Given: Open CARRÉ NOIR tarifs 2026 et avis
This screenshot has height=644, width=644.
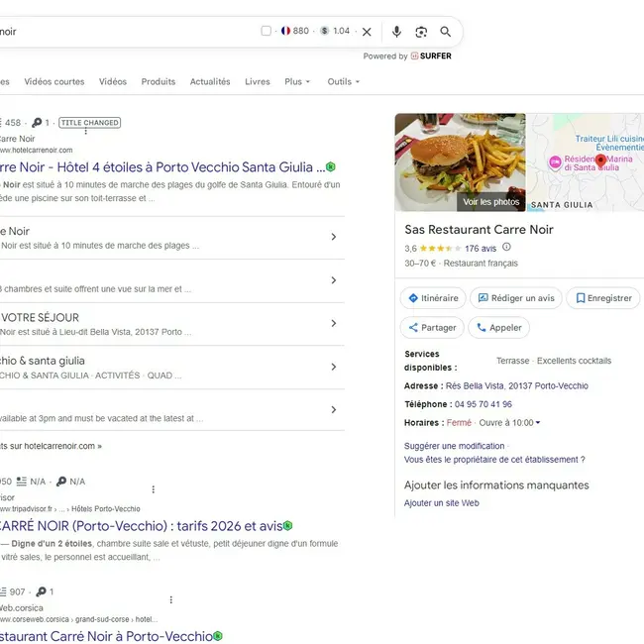Looking at the screenshot, I should pyautogui.click(x=142, y=526).
